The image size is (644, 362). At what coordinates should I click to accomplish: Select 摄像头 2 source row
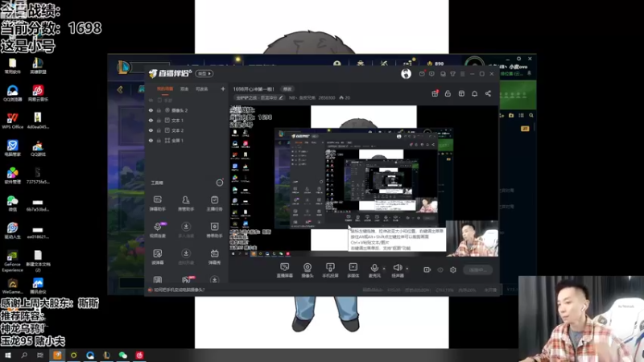[187, 110]
